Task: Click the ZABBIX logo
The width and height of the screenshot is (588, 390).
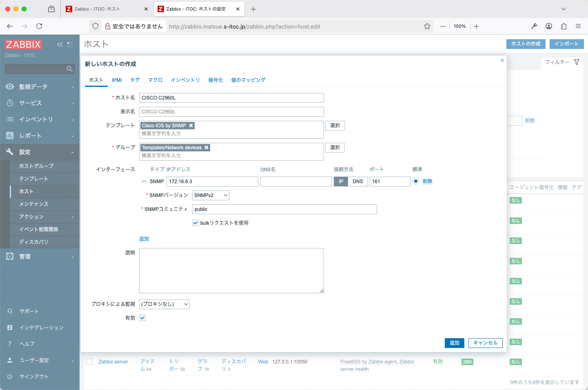Action: 23,44
